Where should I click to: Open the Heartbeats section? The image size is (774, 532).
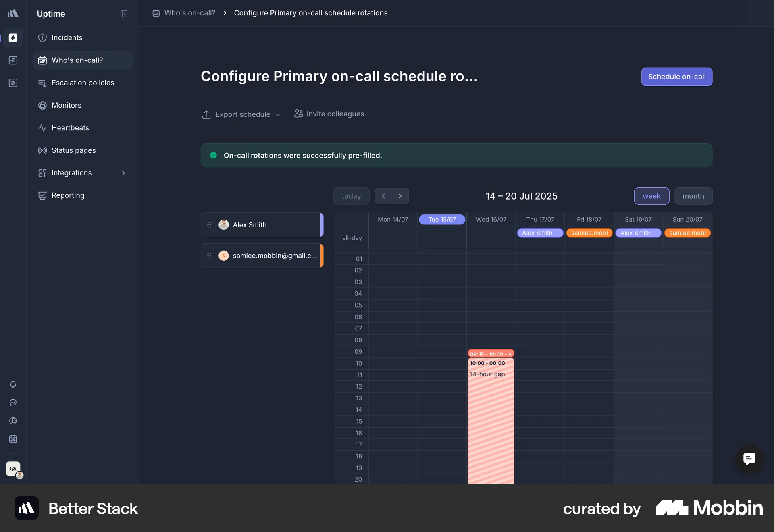70,128
